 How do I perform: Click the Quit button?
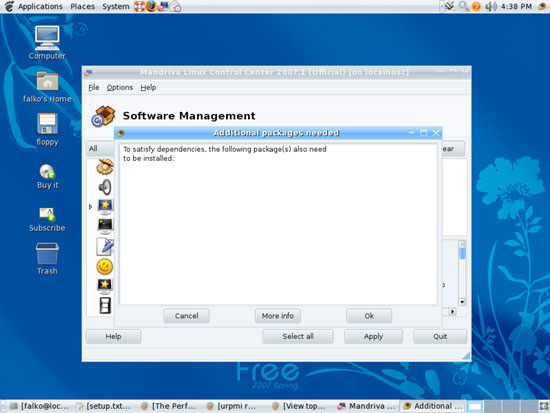coord(440,336)
